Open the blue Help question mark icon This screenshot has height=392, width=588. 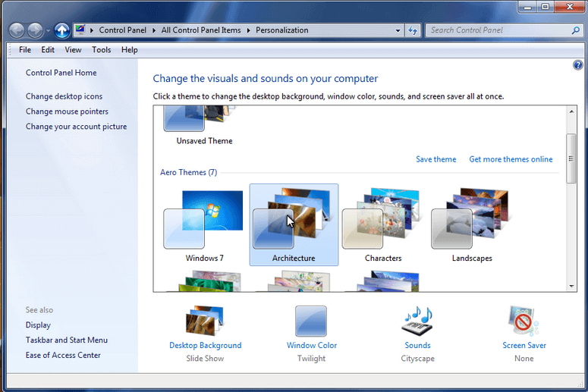click(x=577, y=65)
